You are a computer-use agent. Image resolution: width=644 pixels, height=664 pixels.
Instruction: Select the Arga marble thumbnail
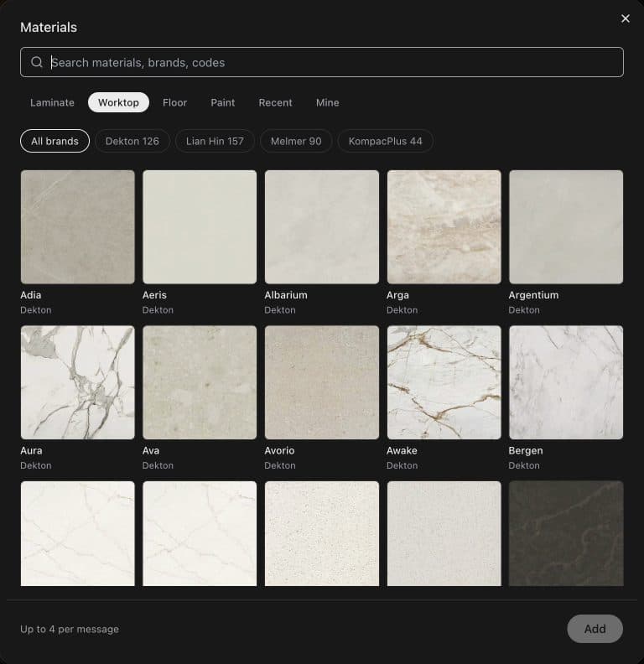444,227
